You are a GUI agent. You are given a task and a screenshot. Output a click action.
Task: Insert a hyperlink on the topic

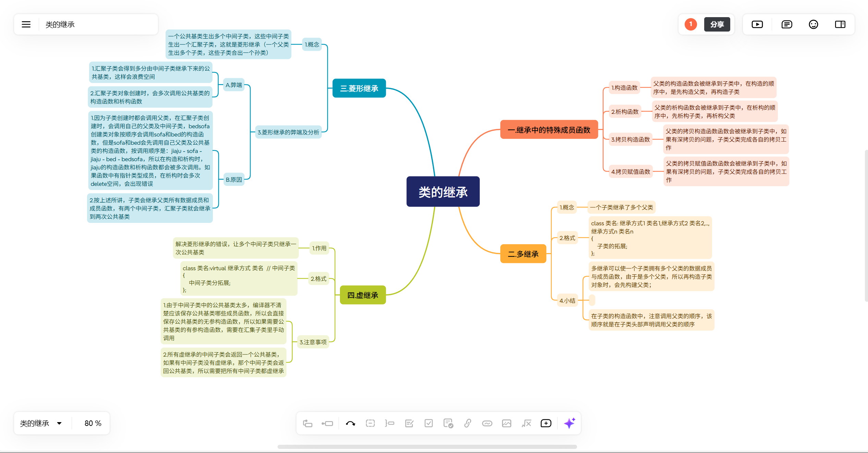[468, 423]
